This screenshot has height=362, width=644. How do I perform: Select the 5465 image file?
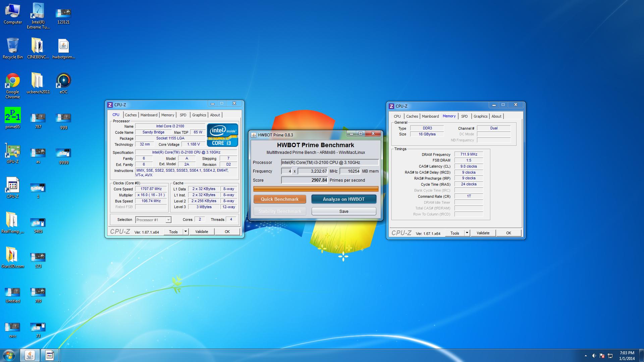[x=38, y=225]
